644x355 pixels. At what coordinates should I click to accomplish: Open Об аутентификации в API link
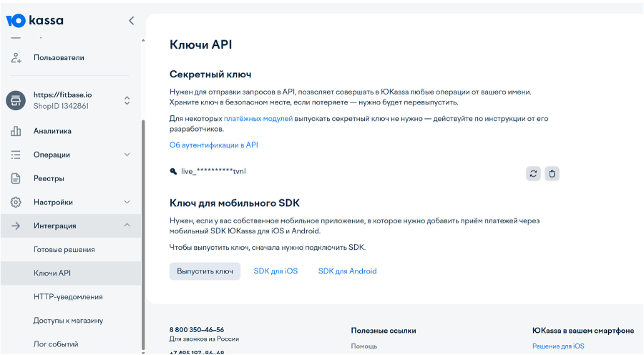(x=213, y=145)
